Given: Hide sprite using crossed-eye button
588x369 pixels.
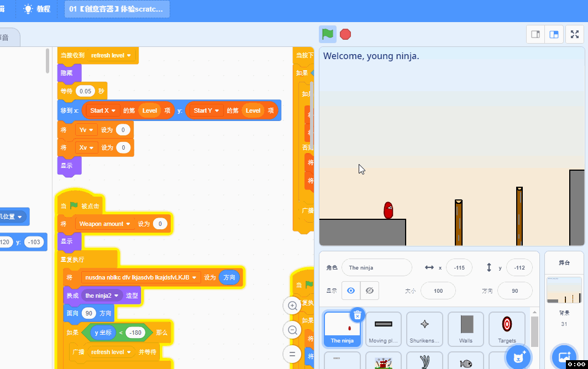Looking at the screenshot, I should [369, 291].
